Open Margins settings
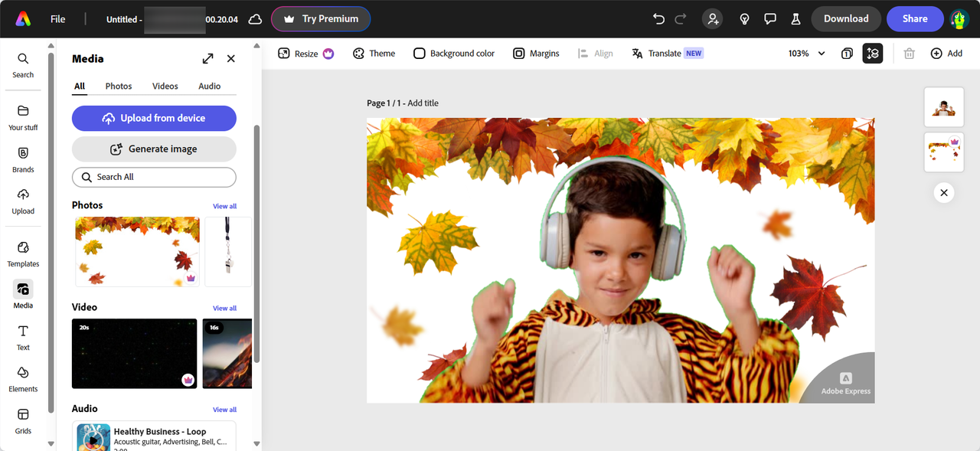 [536, 54]
